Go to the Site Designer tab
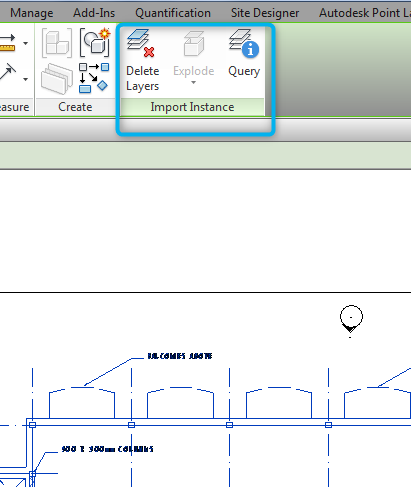This screenshot has height=487, width=411. click(x=265, y=13)
